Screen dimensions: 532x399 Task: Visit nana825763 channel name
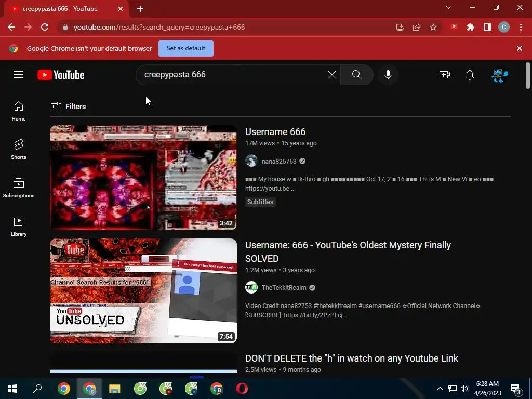[279, 161]
